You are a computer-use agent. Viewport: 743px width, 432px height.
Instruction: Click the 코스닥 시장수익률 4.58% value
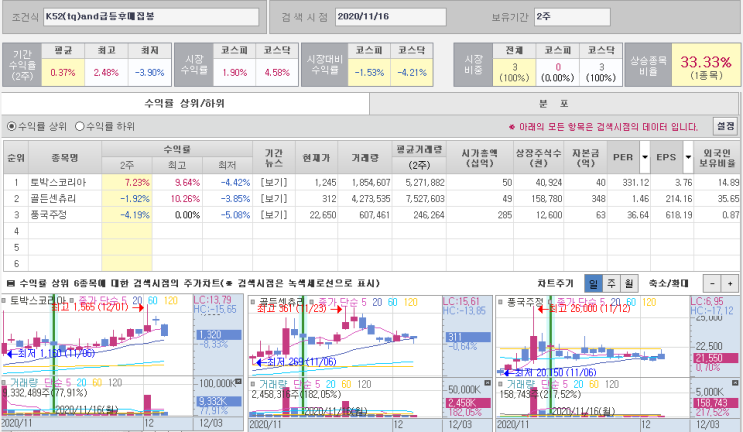click(x=277, y=72)
